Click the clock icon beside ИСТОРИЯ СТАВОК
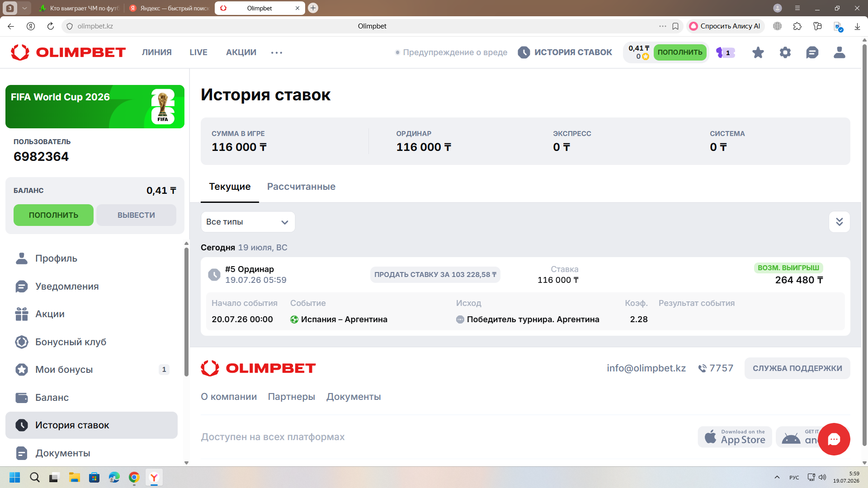 pos(524,52)
